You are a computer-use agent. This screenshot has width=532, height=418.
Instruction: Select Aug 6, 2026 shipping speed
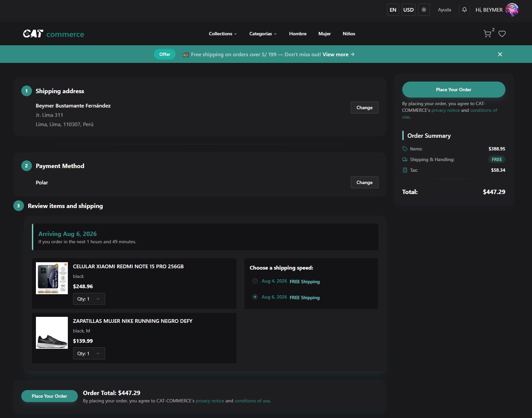pos(255,297)
